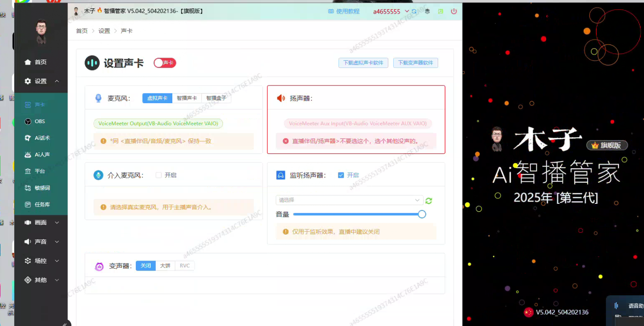Image resolution: width=644 pixels, height=326 pixels.
Task: Select the 声卡 sound card sidebar icon
Action: (x=28, y=105)
